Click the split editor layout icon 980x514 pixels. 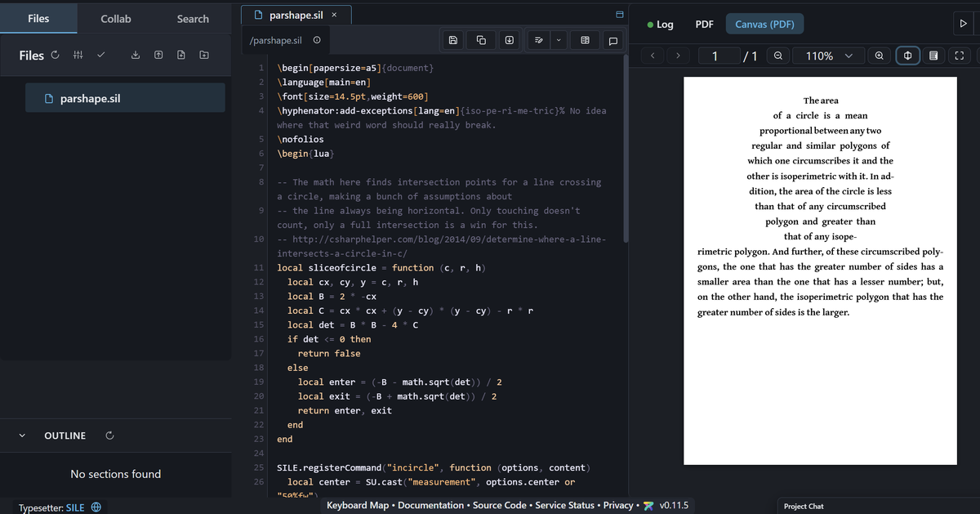tap(619, 15)
